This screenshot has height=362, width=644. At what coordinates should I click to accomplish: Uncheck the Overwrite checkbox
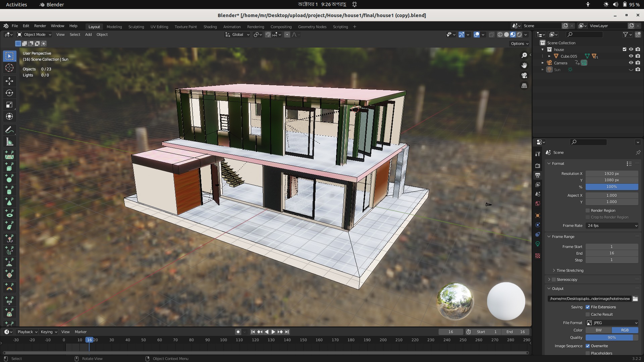point(588,346)
